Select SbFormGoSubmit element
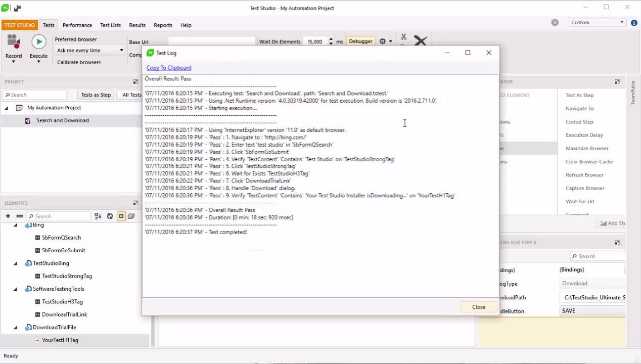Viewport: 641px width, 364px height. [x=64, y=250]
